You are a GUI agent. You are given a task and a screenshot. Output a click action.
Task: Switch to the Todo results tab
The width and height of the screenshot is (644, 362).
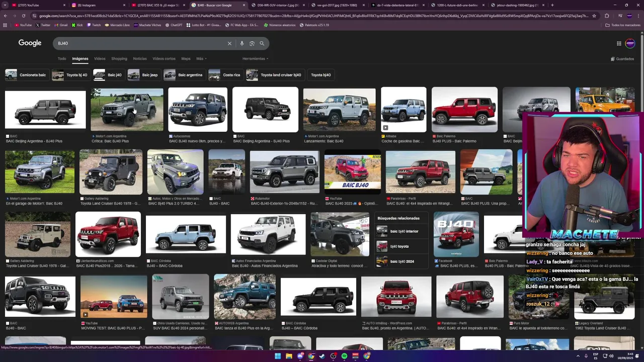pyautogui.click(x=62, y=59)
